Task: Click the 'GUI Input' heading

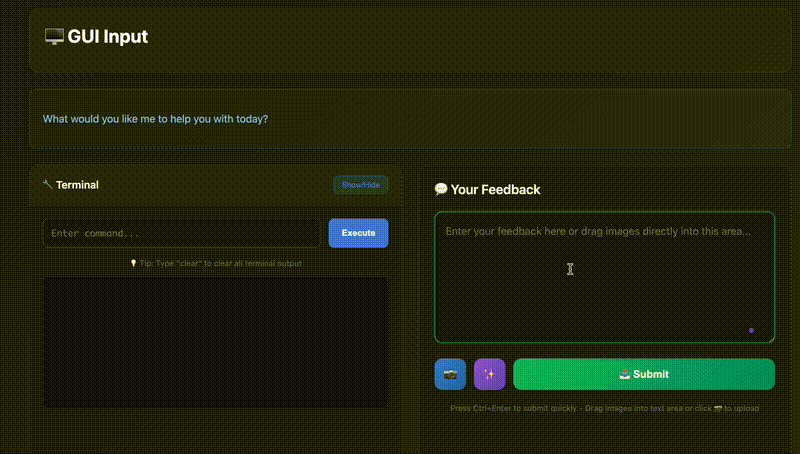Action: (108, 36)
